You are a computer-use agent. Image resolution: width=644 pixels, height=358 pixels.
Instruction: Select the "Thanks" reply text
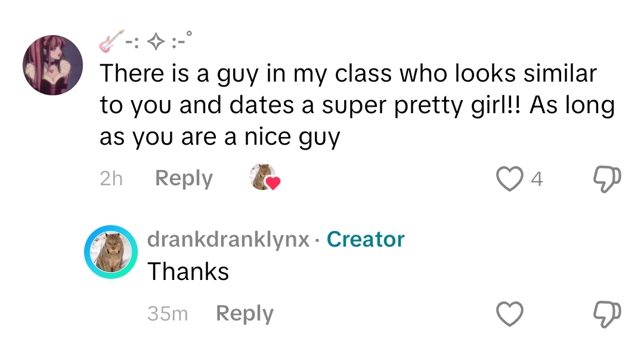click(188, 272)
